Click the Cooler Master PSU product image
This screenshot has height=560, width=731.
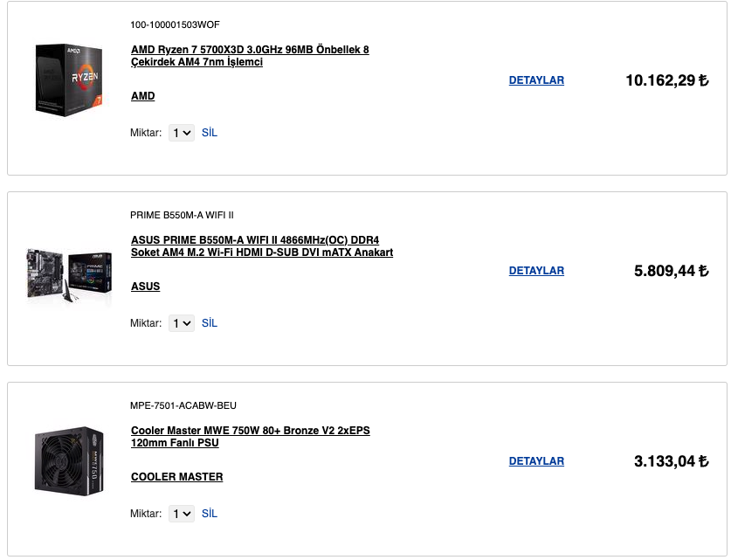[x=69, y=460]
